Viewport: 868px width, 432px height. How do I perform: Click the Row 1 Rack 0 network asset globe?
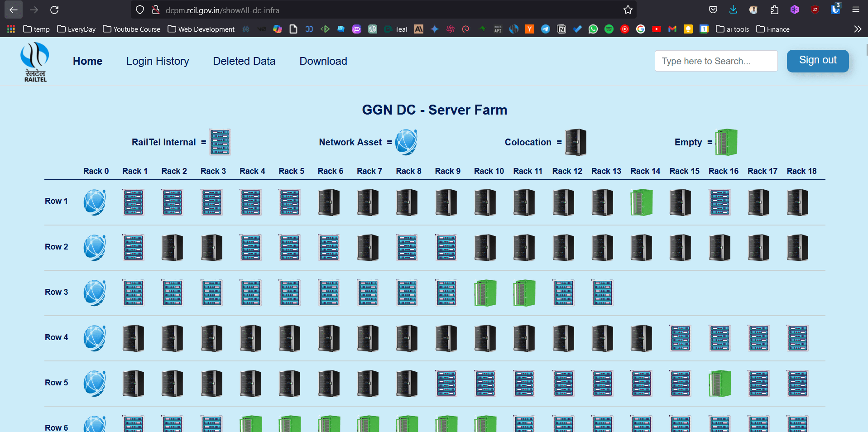tap(95, 202)
